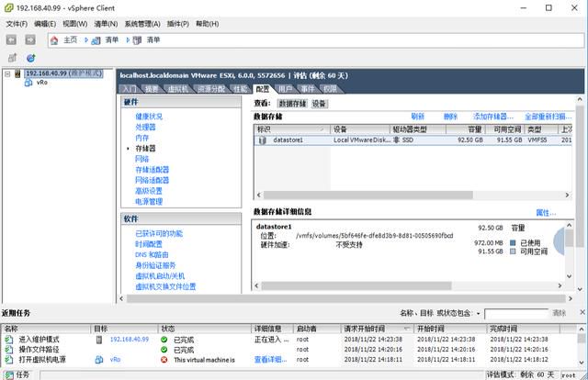The image size is (588, 380).
Task: Click the home icon in breadcrumb
Action: coord(54,40)
